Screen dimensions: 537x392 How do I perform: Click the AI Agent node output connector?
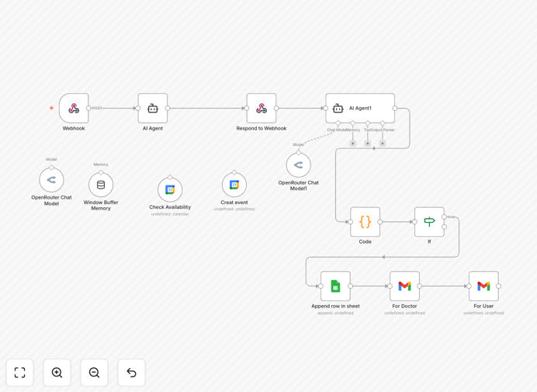168,108
